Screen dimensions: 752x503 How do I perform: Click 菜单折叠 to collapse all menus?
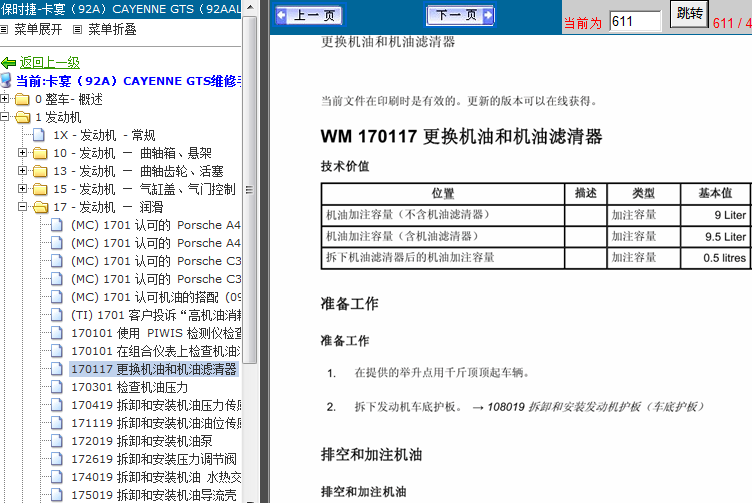pos(112,30)
